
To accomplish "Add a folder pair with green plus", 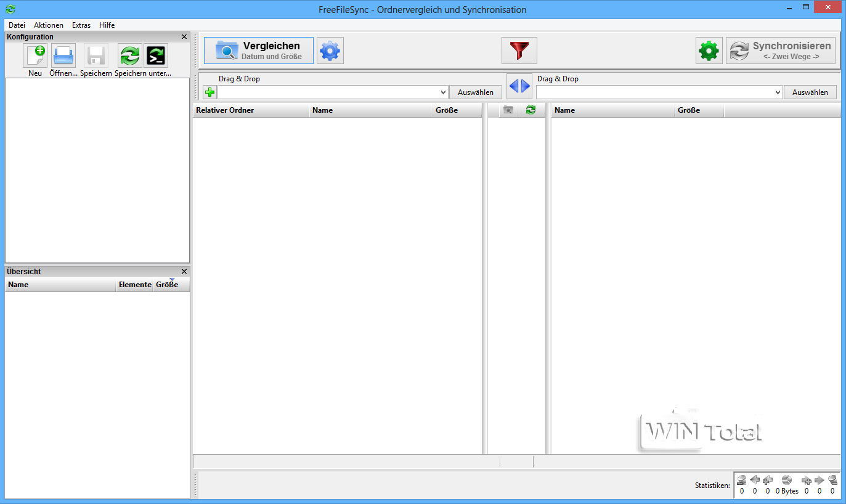I will [x=209, y=92].
